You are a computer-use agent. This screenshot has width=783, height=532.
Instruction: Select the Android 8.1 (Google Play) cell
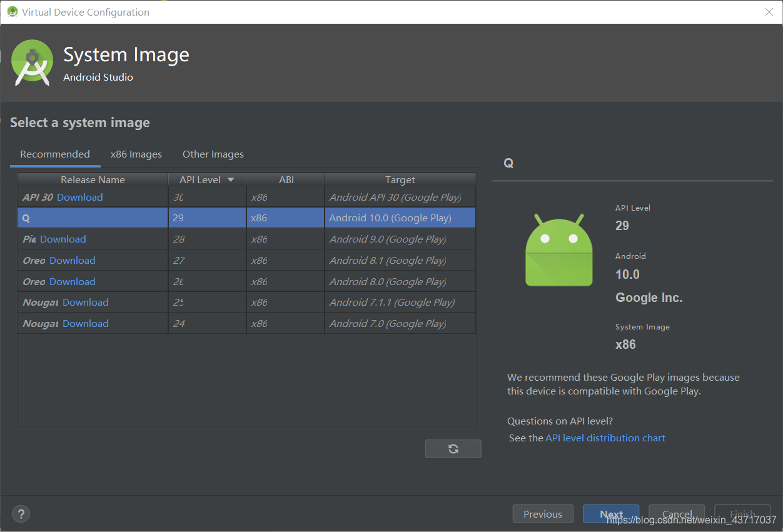400,260
